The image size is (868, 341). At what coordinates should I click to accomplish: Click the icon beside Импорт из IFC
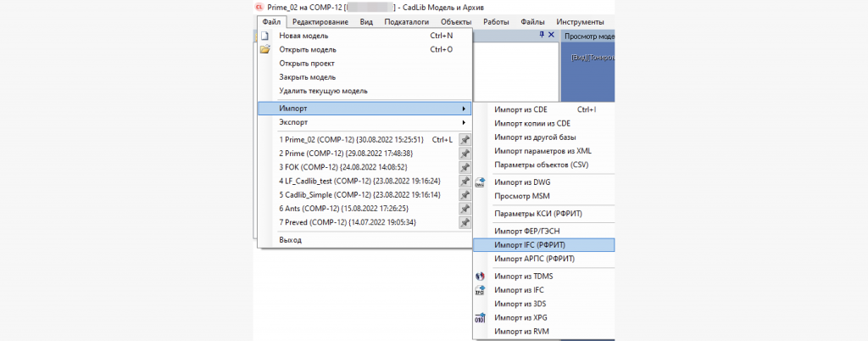tap(481, 290)
